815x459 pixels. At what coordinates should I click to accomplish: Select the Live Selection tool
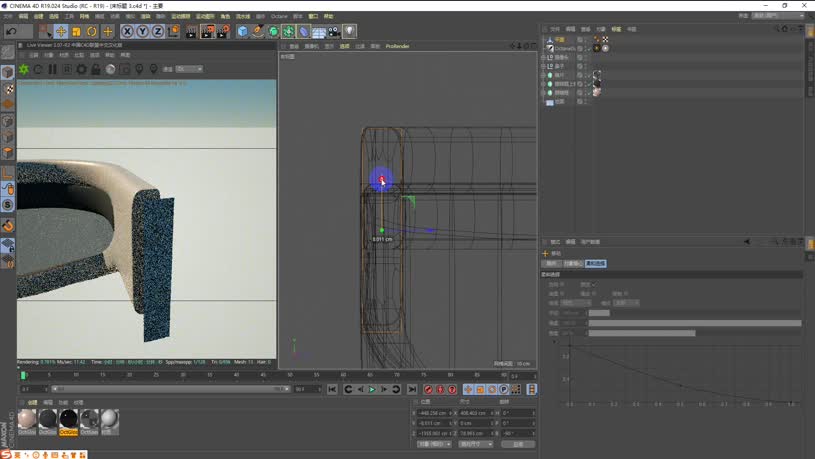click(x=45, y=31)
